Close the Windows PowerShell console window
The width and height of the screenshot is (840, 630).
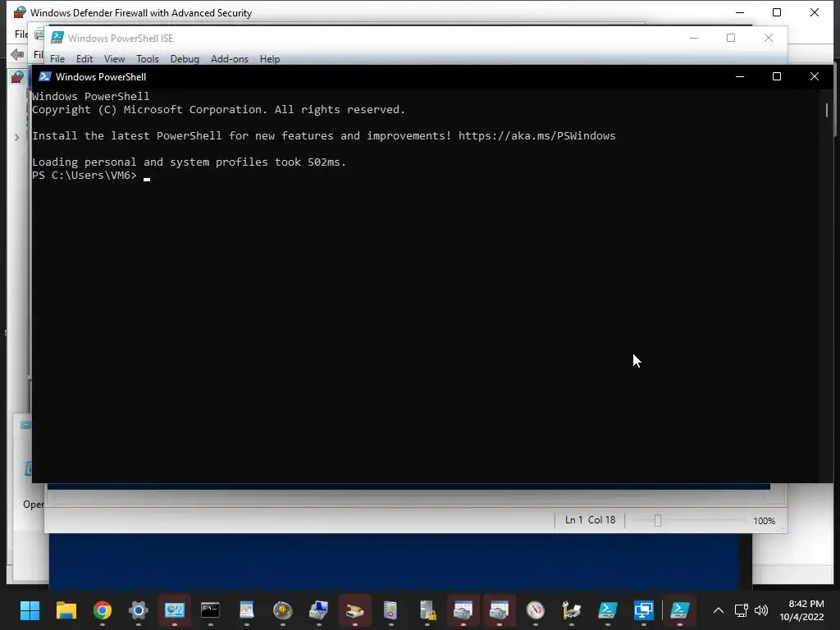click(x=815, y=76)
